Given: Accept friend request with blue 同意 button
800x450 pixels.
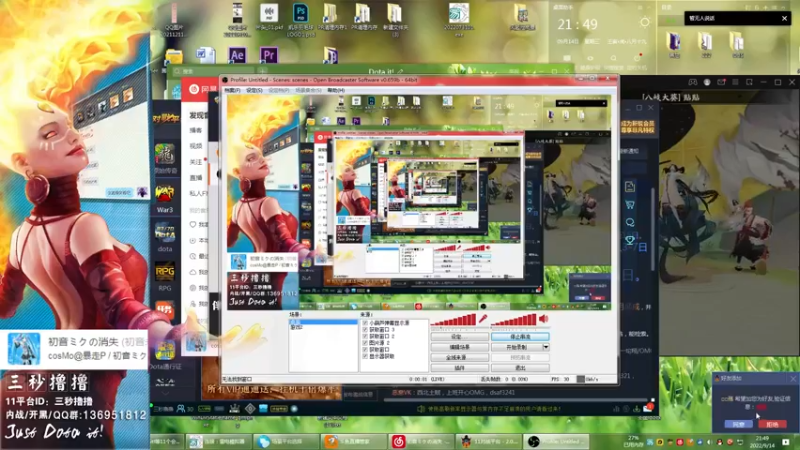Looking at the screenshot, I should 738,424.
